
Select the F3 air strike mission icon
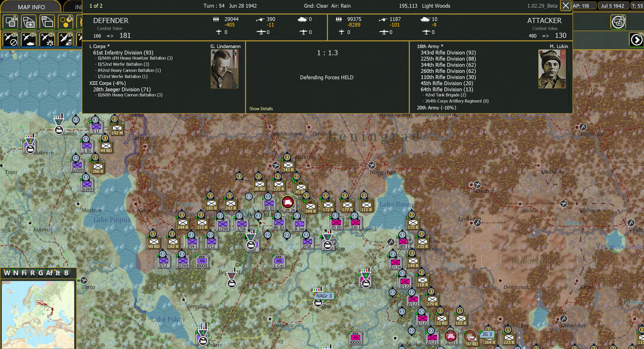point(47,40)
